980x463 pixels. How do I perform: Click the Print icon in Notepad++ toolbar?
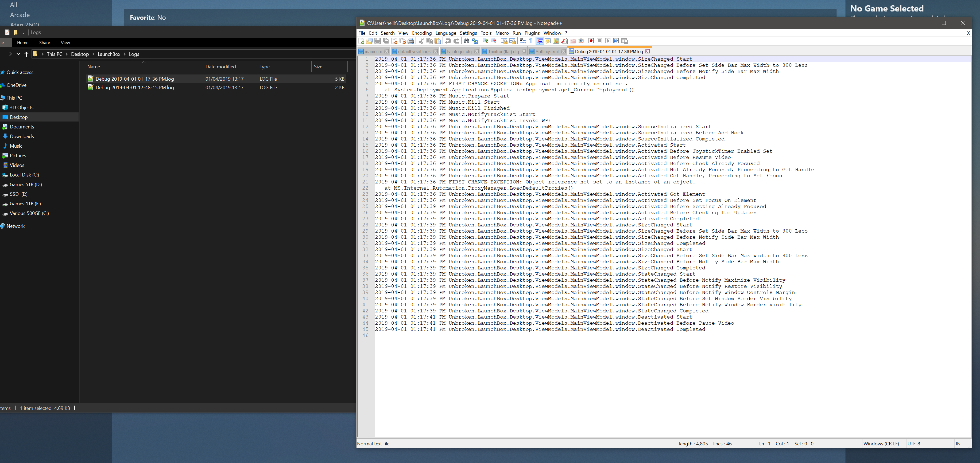[411, 41]
